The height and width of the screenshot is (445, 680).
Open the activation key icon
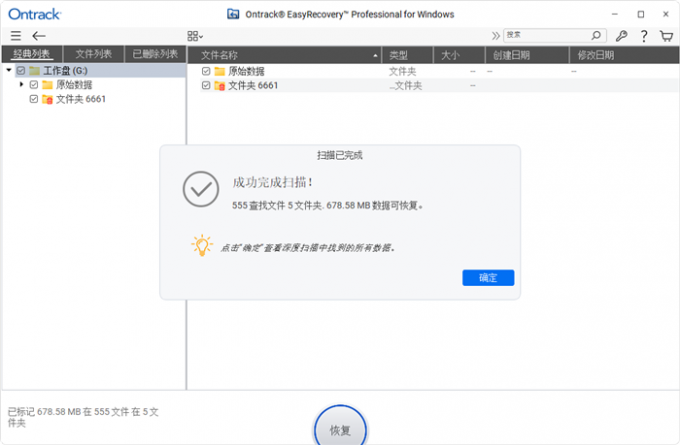pos(621,36)
